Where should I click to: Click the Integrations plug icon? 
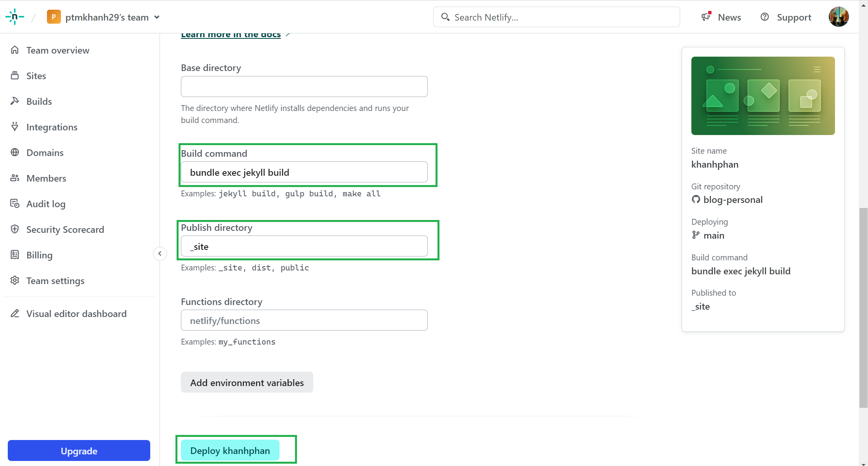coord(15,127)
